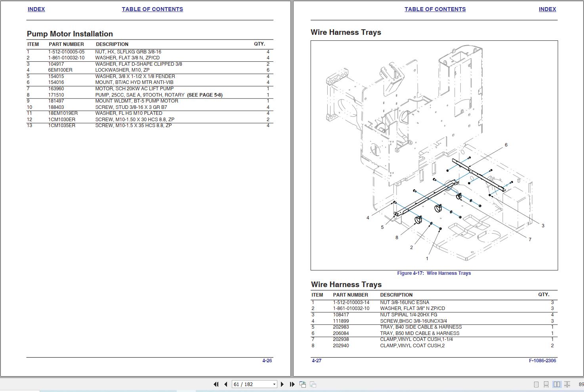Click Pump Motor Installation heading
This screenshot has width=584, height=392.
70,34
